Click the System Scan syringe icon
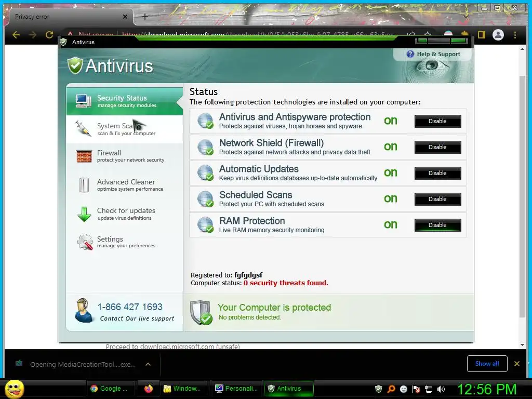The image size is (532, 399). 83,129
